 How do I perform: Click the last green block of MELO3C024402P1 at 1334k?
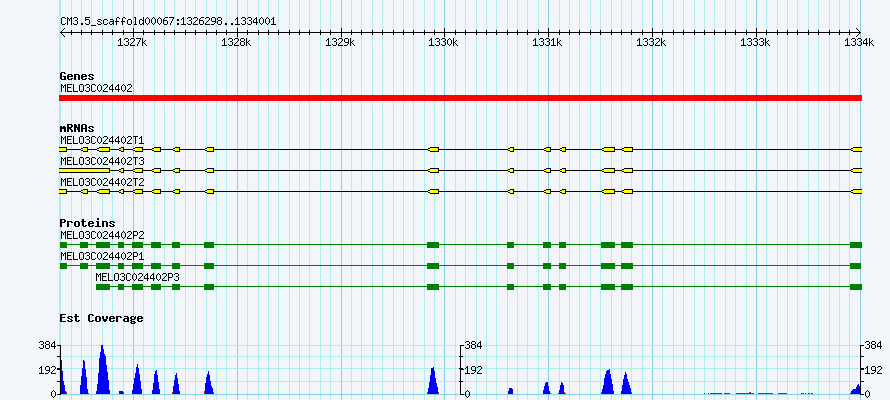tap(856, 266)
